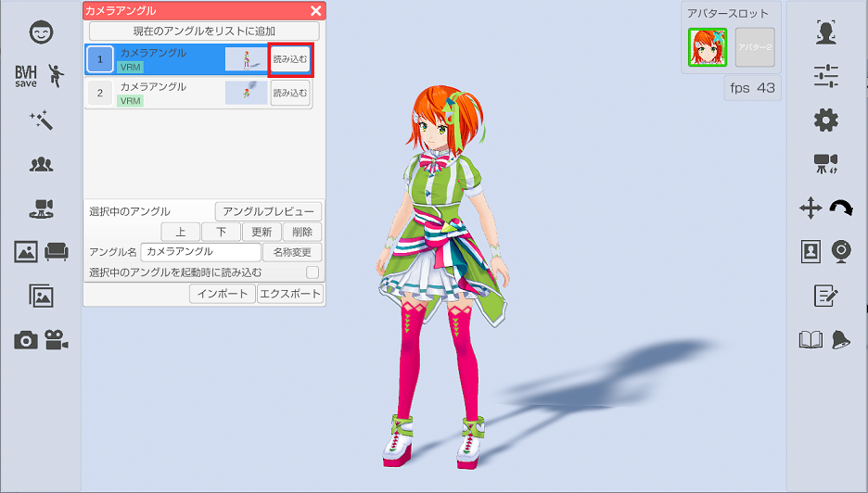Viewport: 868px width, 493px height.
Task: Open the webcam icon on right sidebar
Action: [841, 252]
